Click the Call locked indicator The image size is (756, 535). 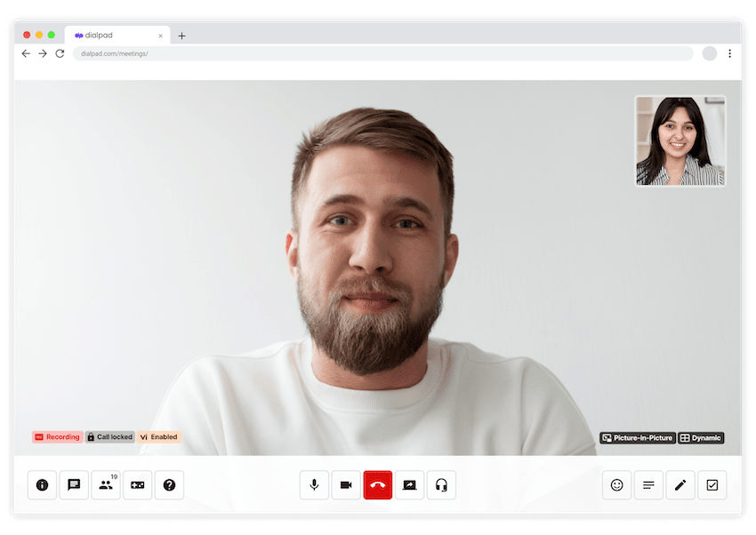click(x=109, y=436)
